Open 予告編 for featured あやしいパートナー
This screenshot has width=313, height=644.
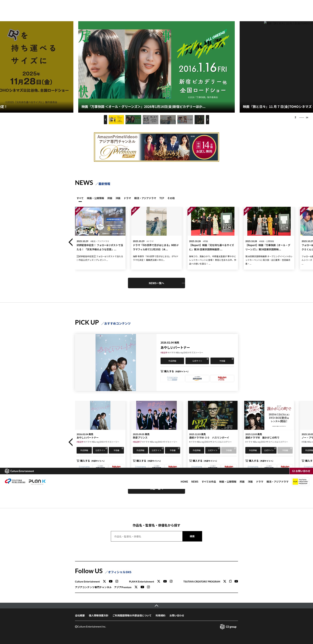click(222, 361)
